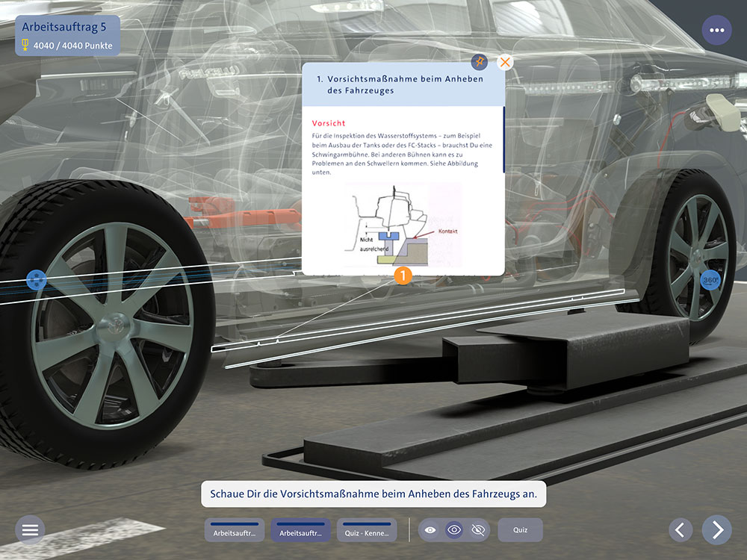Pin the precaution info popup

(x=480, y=62)
